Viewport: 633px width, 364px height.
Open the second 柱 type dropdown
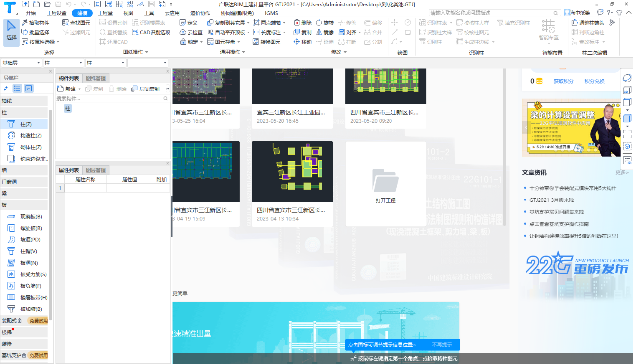(x=105, y=63)
